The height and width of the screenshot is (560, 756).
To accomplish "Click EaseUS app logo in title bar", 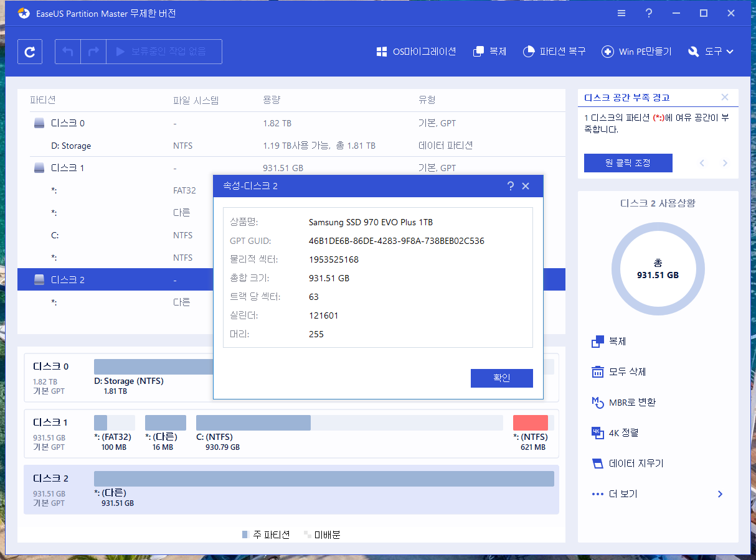I will pyautogui.click(x=23, y=13).
